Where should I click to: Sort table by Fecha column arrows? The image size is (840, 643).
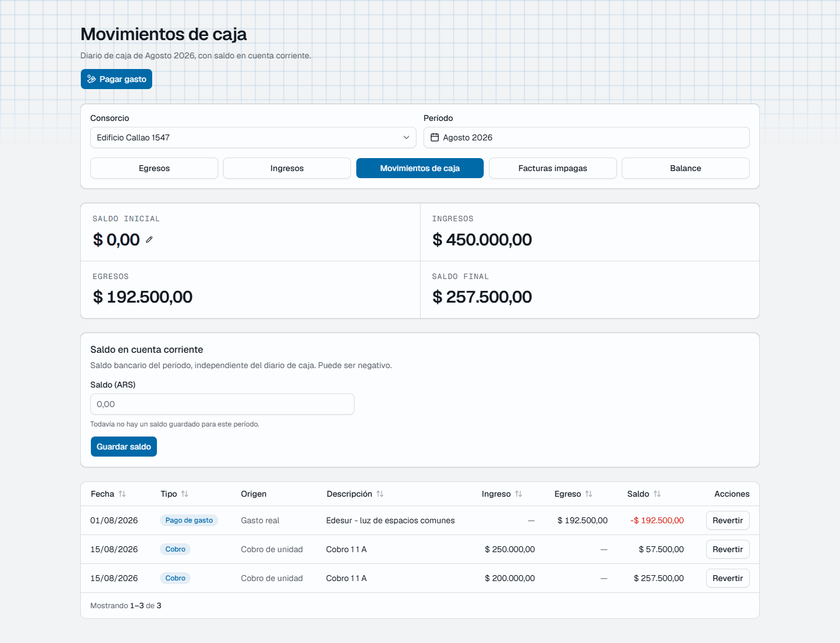click(x=122, y=494)
